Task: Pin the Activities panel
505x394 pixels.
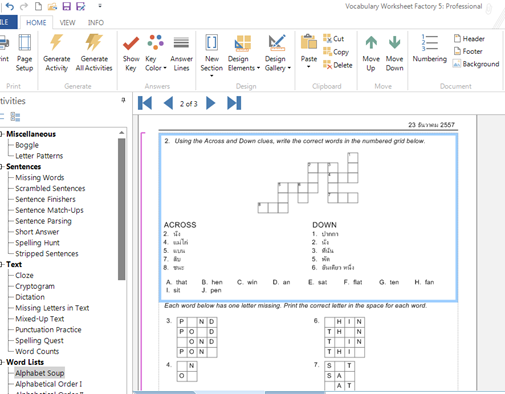Action: pyautogui.click(x=123, y=100)
